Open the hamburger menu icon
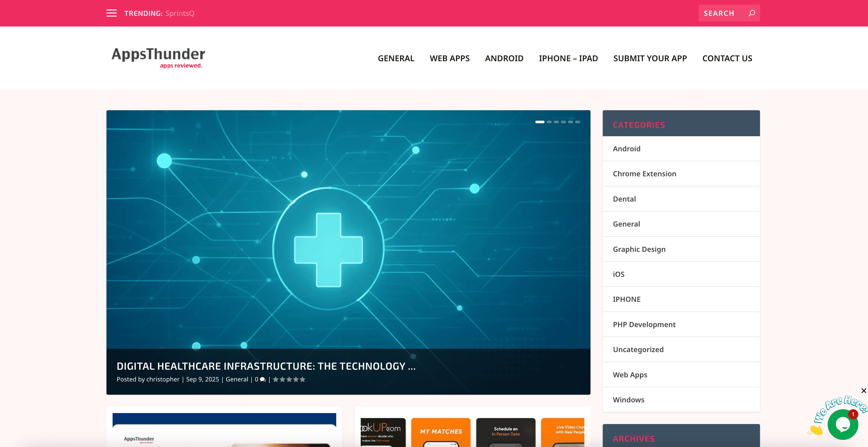 pyautogui.click(x=112, y=13)
